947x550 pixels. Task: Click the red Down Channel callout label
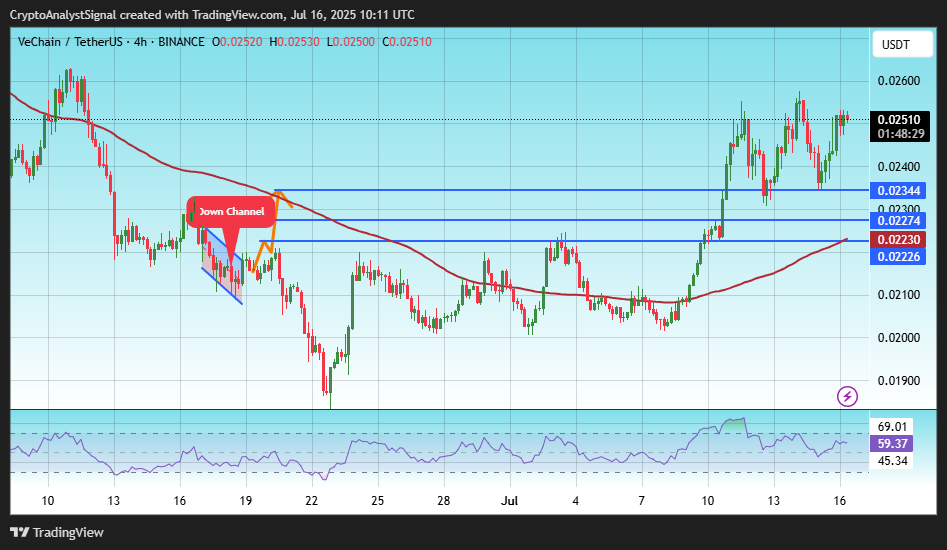231,212
